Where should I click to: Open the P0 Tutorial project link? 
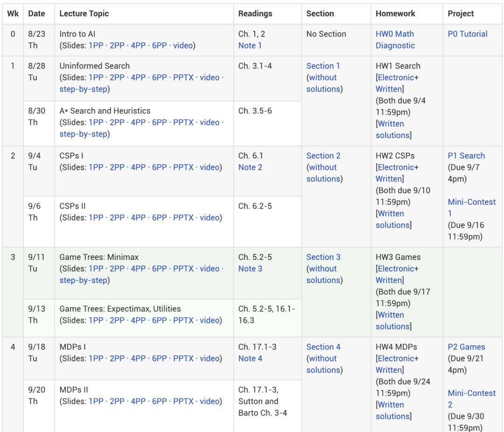point(467,34)
